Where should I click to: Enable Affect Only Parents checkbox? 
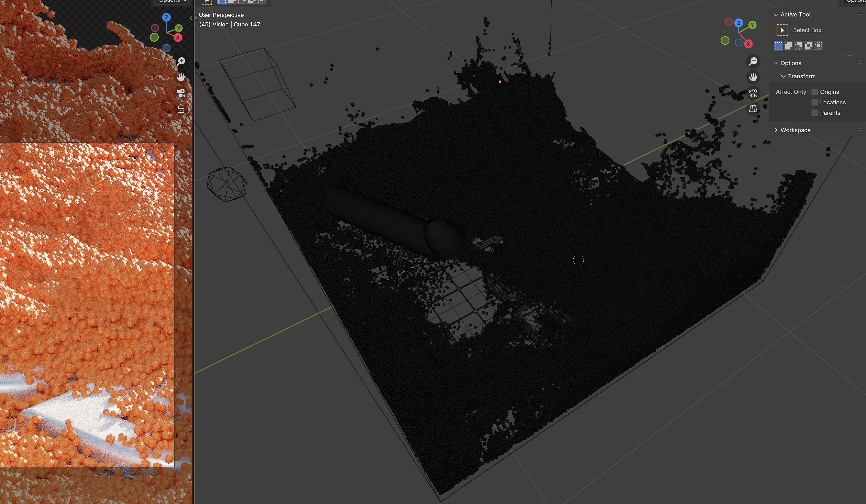[814, 113]
